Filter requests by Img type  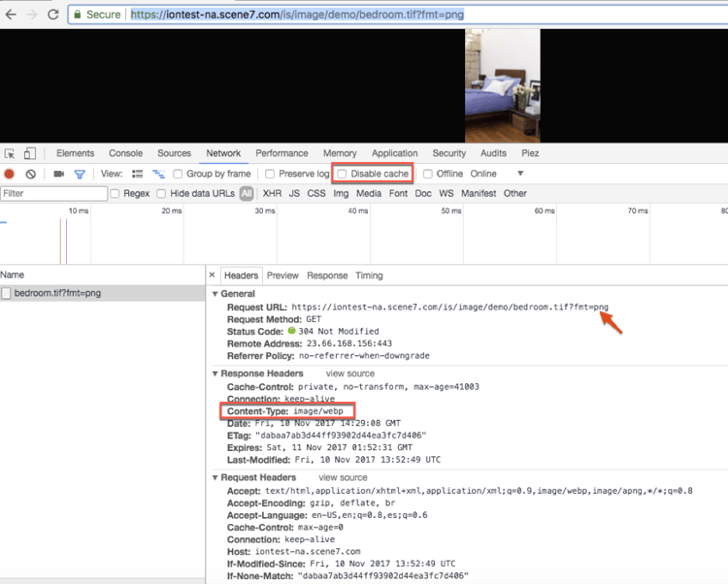(341, 193)
